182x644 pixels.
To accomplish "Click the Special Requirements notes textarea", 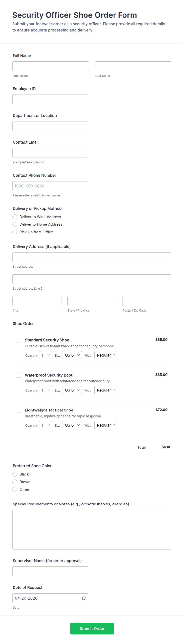I will (92, 529).
